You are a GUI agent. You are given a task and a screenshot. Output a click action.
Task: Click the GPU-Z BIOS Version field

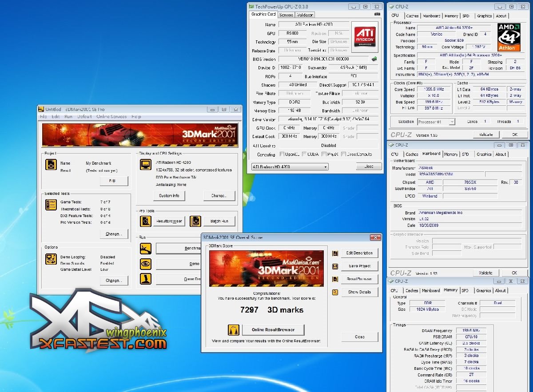click(x=323, y=59)
